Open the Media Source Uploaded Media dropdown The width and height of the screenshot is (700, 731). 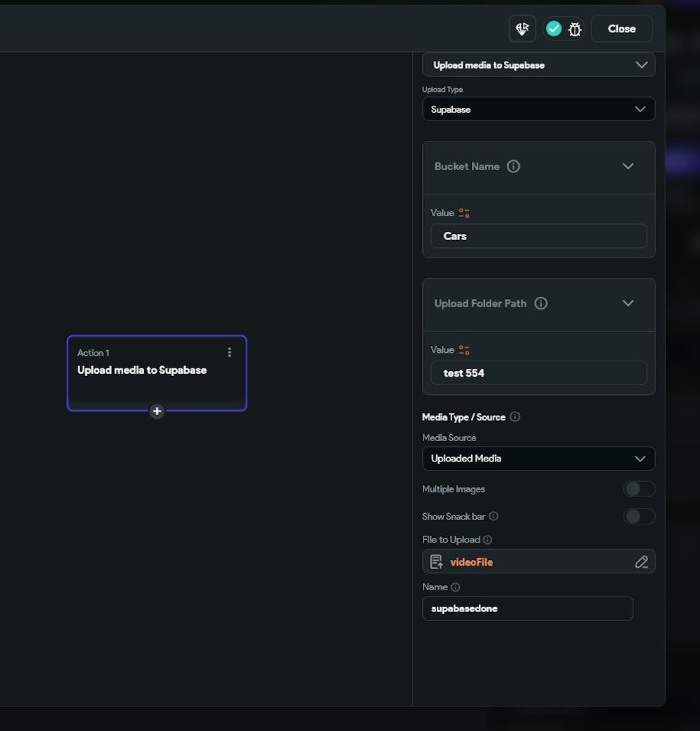[538, 459]
